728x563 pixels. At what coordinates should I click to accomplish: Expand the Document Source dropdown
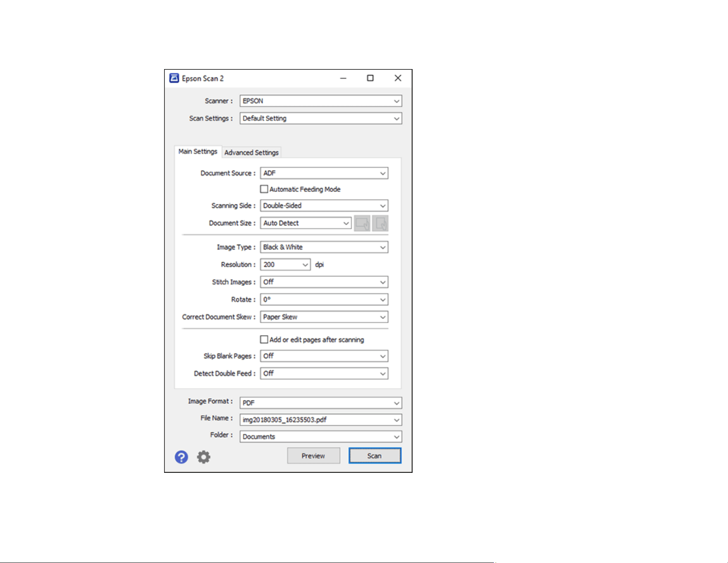click(x=324, y=173)
